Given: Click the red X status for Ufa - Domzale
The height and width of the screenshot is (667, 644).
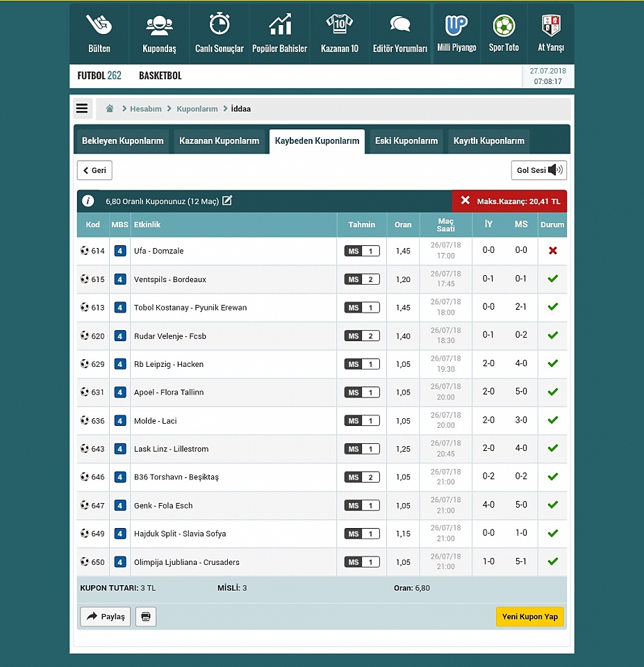Looking at the screenshot, I should [x=553, y=251].
